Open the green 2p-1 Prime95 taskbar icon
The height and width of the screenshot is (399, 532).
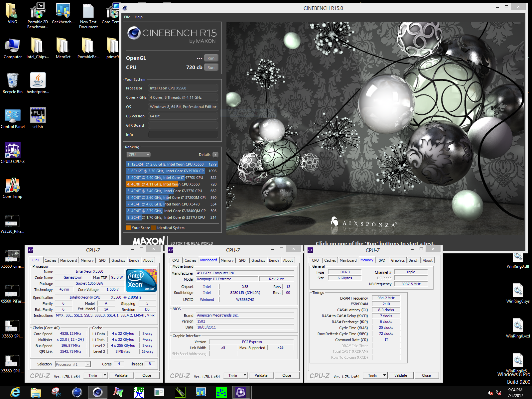point(221,392)
